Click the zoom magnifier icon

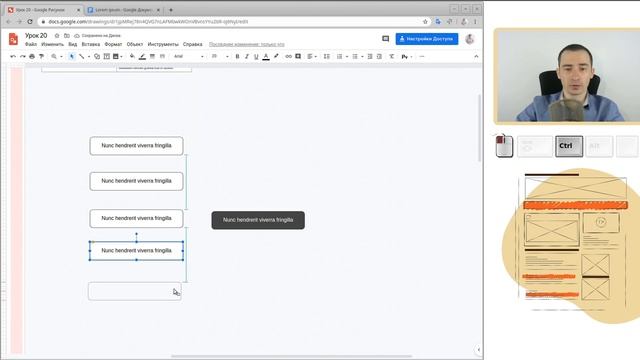pyautogui.click(x=54, y=57)
